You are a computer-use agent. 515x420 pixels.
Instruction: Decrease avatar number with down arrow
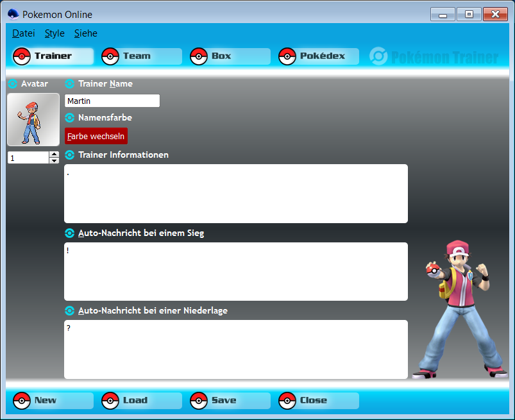click(x=55, y=160)
